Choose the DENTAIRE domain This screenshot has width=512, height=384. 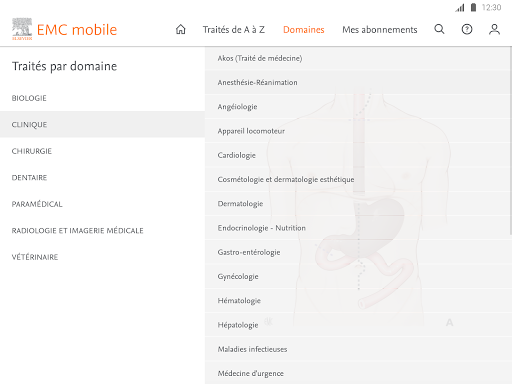point(102,177)
